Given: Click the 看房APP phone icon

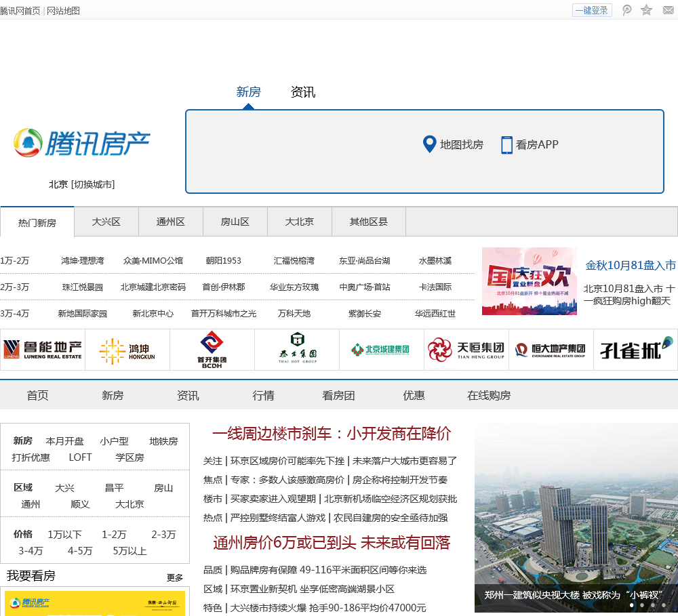Looking at the screenshot, I should 506,145.
